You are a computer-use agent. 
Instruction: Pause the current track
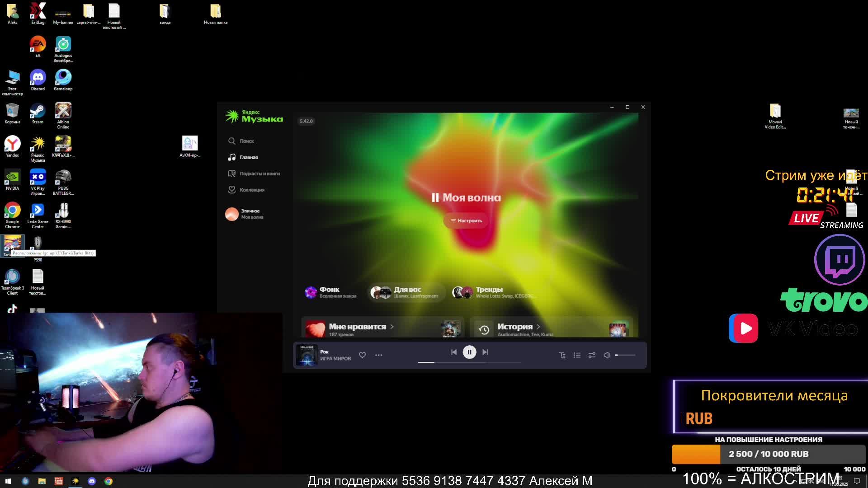point(469,352)
